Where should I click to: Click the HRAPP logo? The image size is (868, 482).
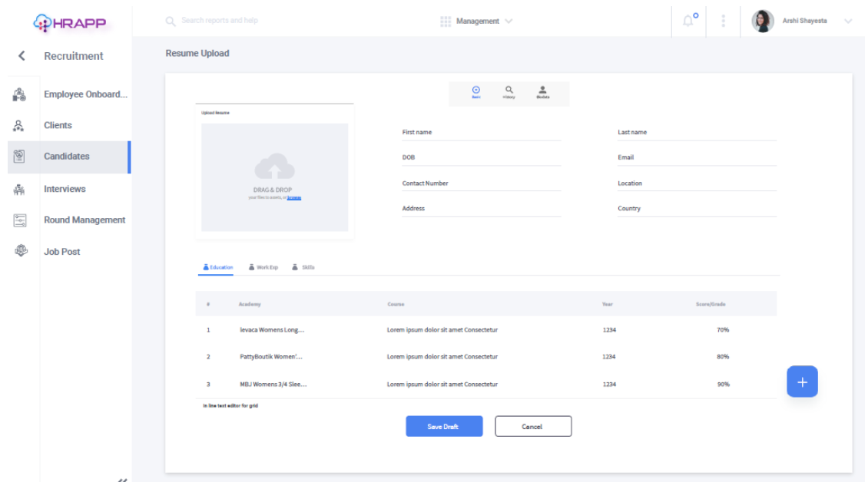70,23
